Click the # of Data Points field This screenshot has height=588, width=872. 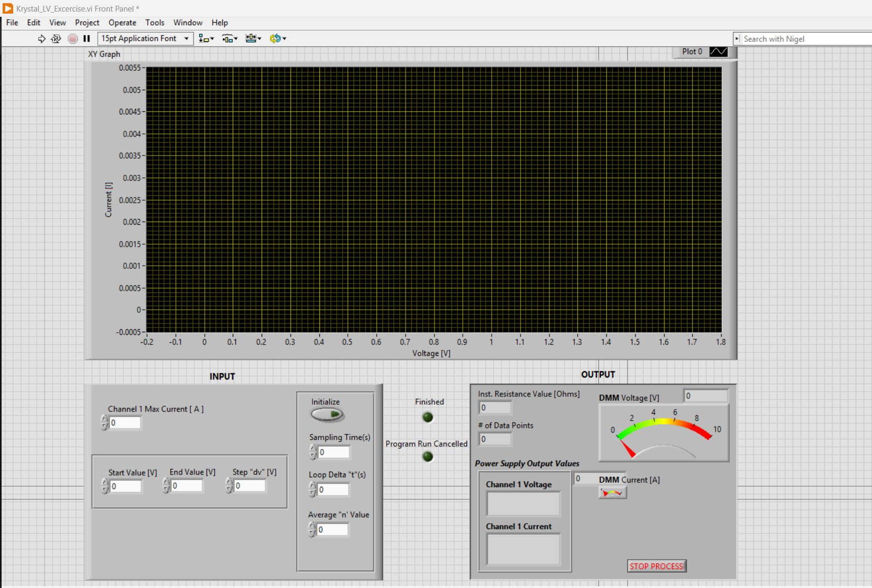pyautogui.click(x=495, y=439)
